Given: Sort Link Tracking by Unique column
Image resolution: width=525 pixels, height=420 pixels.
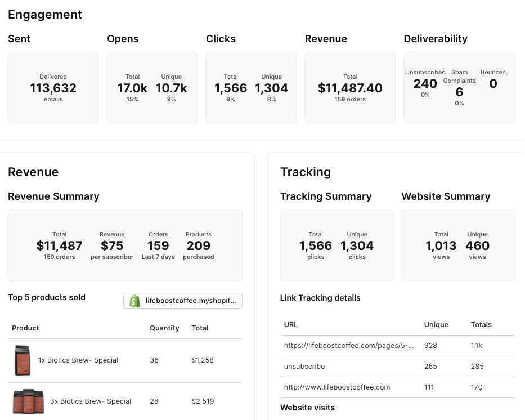Looking at the screenshot, I should tap(436, 324).
